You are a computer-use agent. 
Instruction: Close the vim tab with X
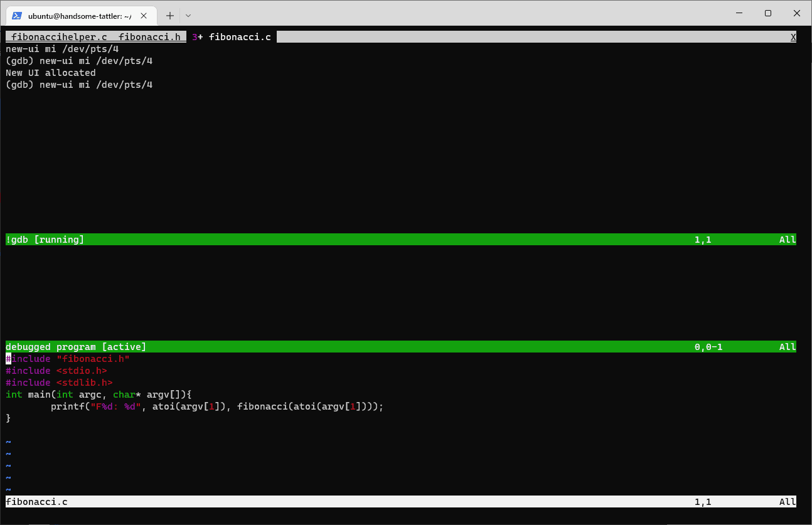tap(793, 37)
